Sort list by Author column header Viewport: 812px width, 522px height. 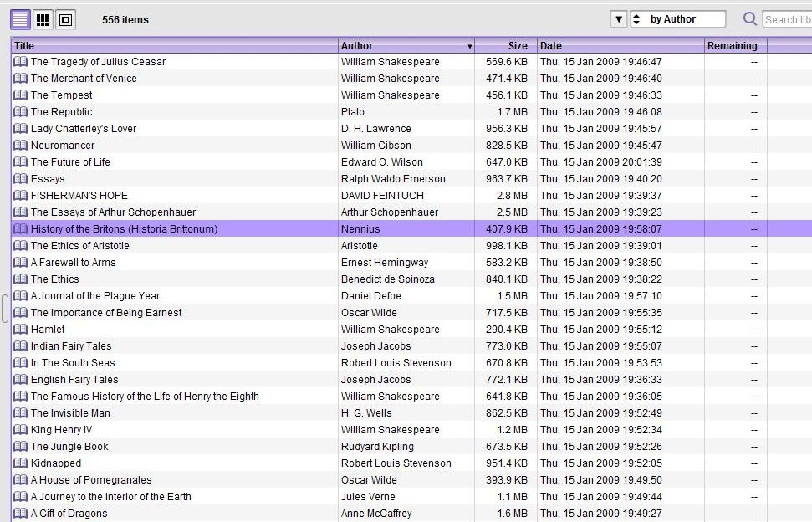[406, 46]
